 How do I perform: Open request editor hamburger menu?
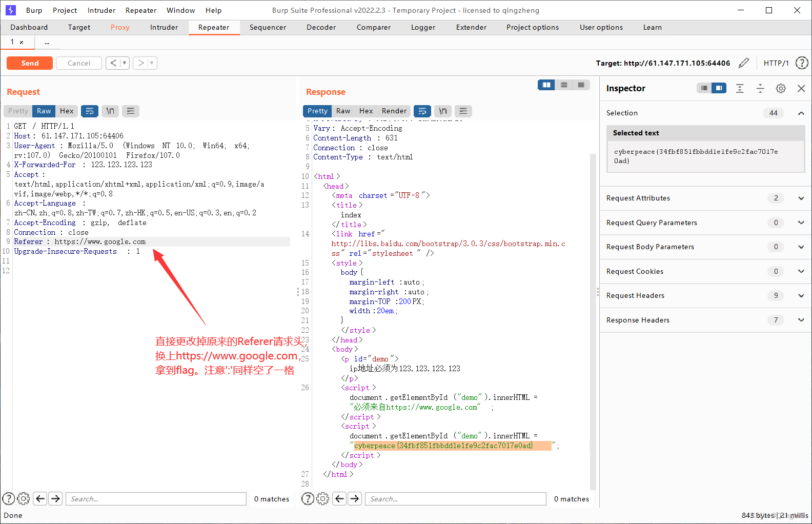131,111
